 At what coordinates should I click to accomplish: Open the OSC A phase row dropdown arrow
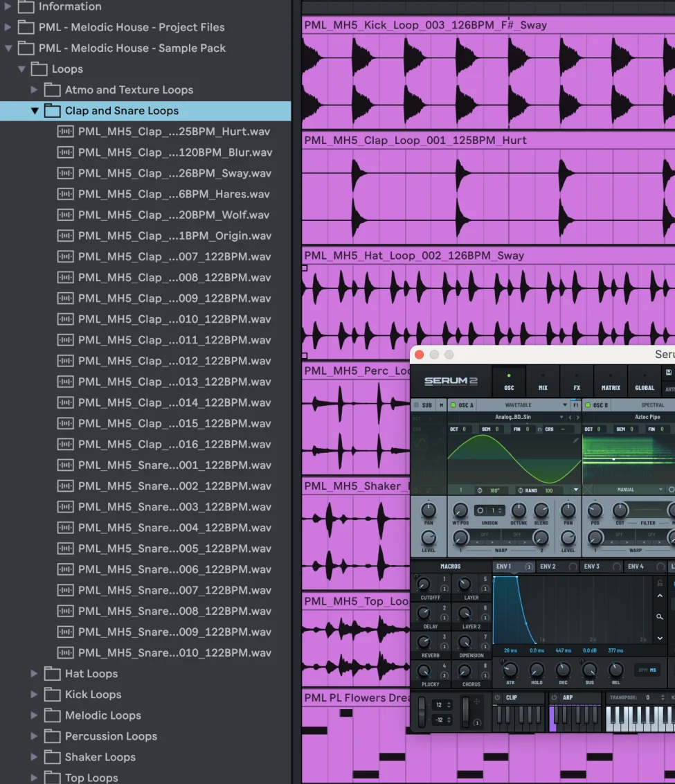click(575, 490)
